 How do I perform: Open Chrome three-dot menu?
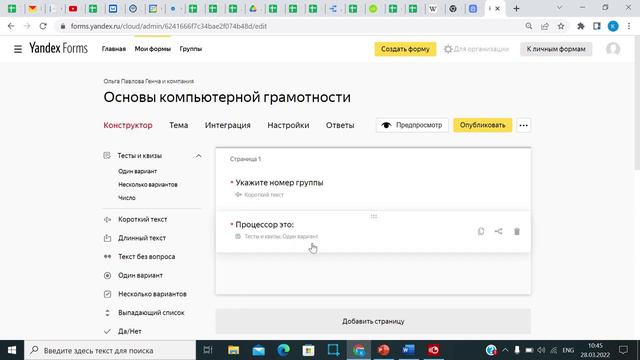tap(629, 26)
